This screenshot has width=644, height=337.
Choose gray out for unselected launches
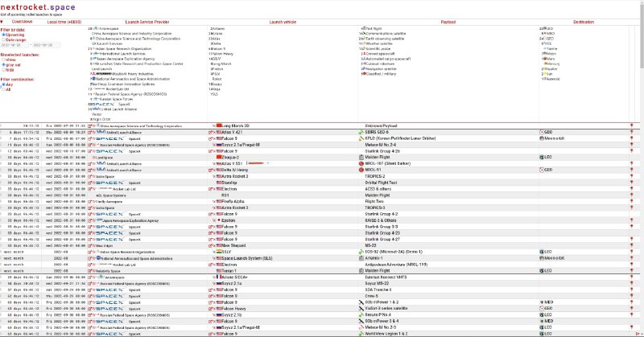pyautogui.click(x=4, y=65)
